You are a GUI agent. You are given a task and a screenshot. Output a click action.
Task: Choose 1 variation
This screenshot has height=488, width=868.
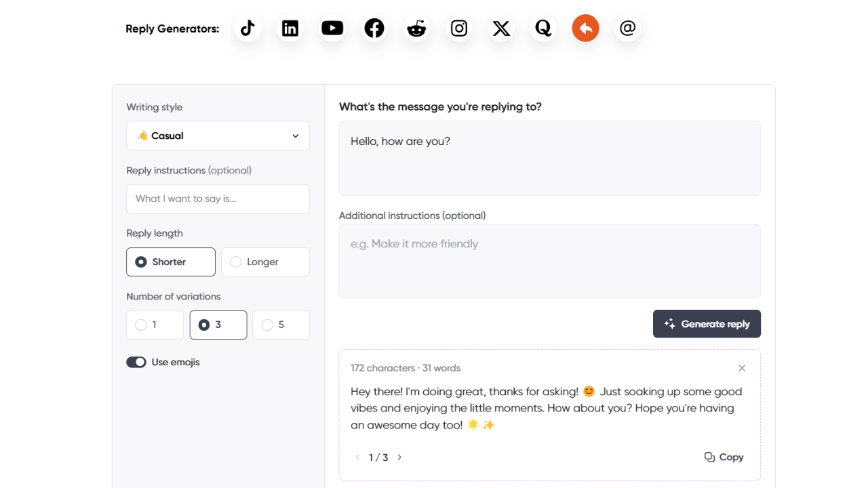tap(155, 325)
